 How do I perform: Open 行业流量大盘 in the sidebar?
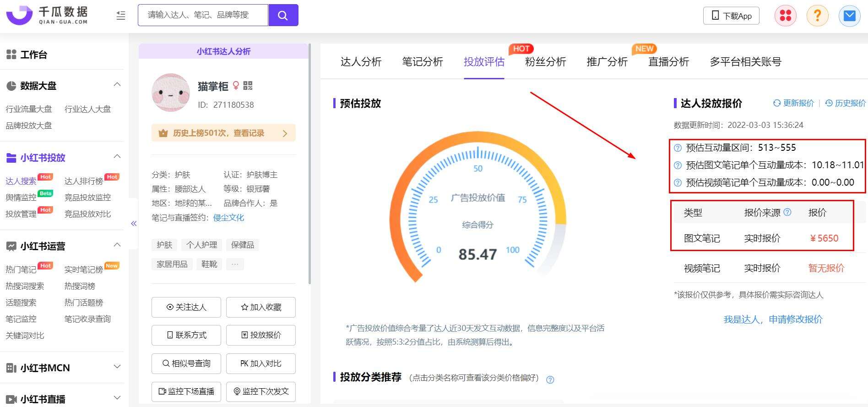[x=29, y=109]
